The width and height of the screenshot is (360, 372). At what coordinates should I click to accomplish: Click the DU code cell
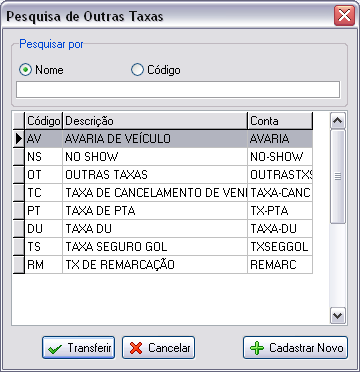pos(43,229)
